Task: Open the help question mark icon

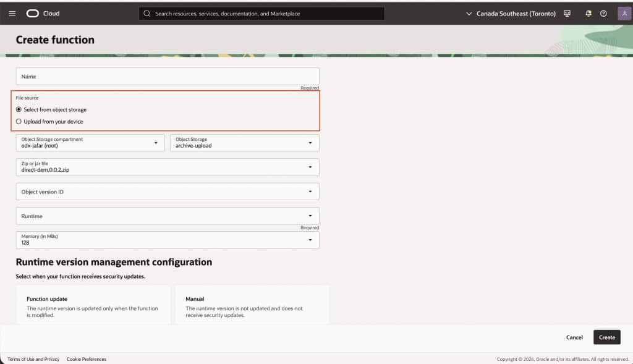Action: 603,14
